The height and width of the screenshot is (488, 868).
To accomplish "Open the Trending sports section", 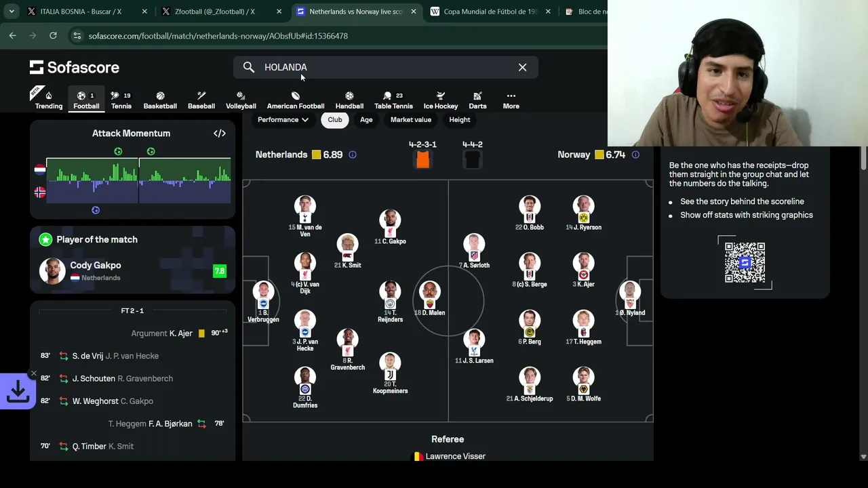I will click(x=49, y=100).
